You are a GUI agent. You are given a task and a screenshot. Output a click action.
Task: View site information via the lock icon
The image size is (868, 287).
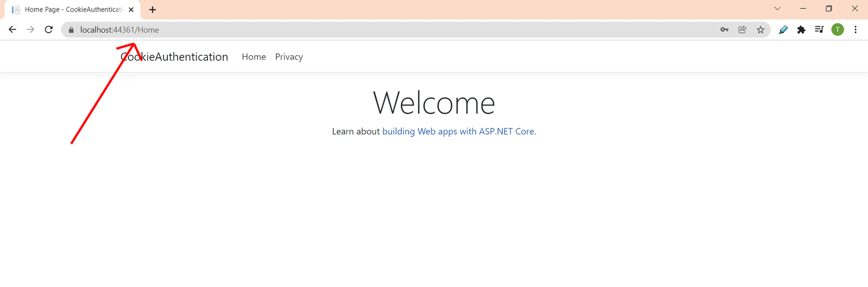(72, 30)
